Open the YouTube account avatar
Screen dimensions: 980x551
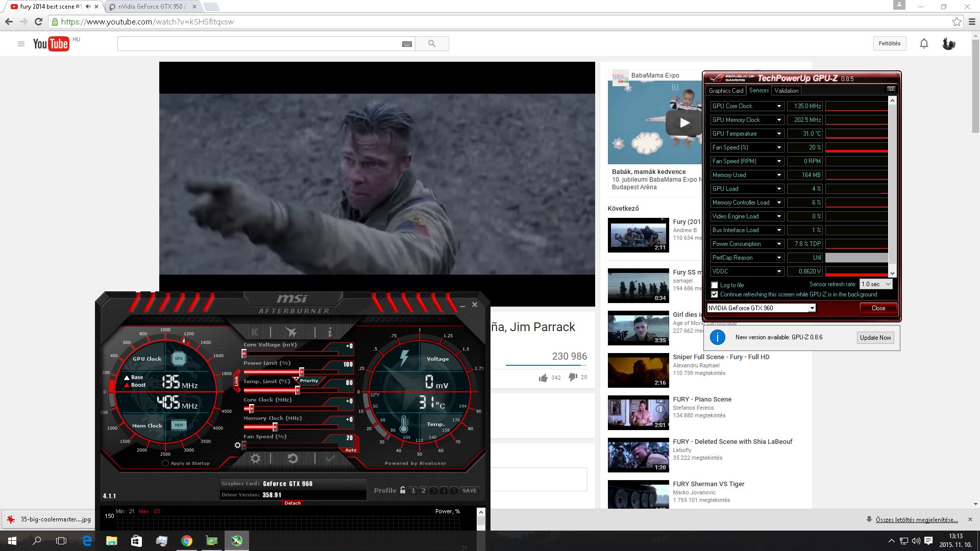[948, 44]
